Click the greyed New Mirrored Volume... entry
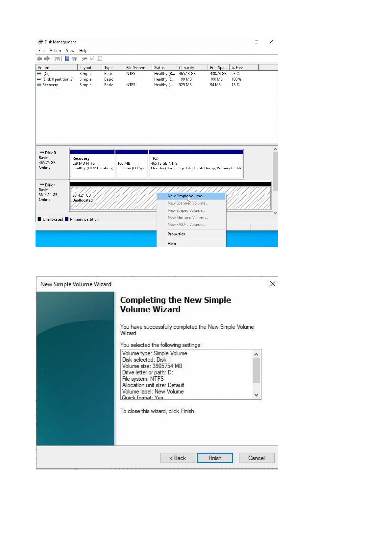Screen dimensions: 392x554 tap(191, 218)
